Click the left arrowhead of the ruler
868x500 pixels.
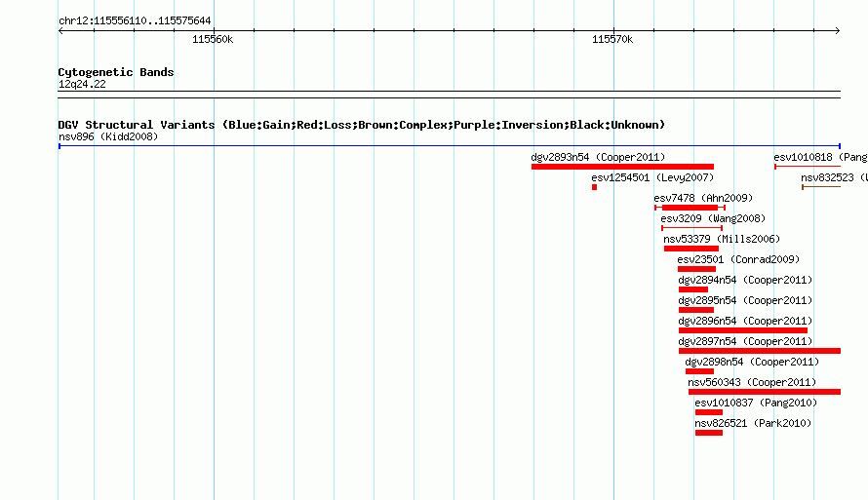click(x=60, y=30)
